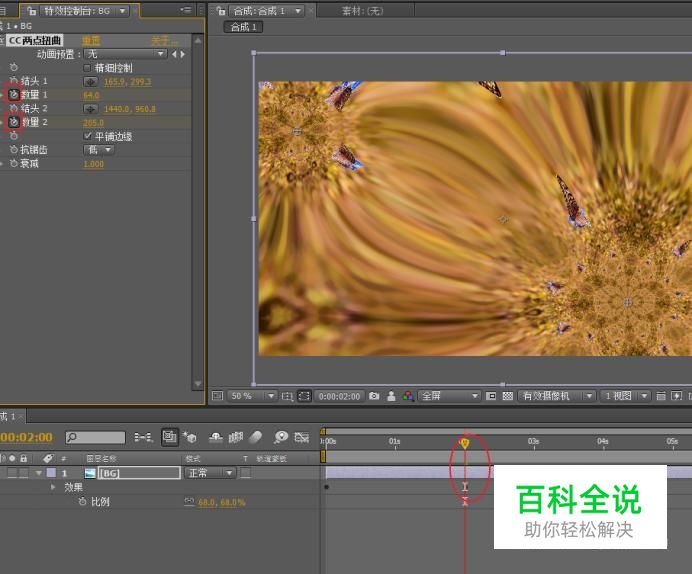Viewport: 692px width, 574px height.
Task: Toggle stopwatch for 数量 2 property
Action: point(14,122)
